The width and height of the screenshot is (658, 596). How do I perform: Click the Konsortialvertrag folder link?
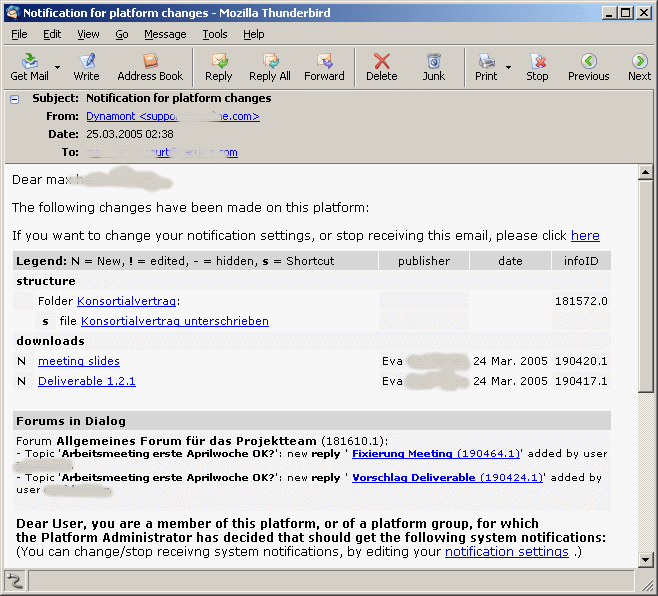pyautogui.click(x=126, y=301)
